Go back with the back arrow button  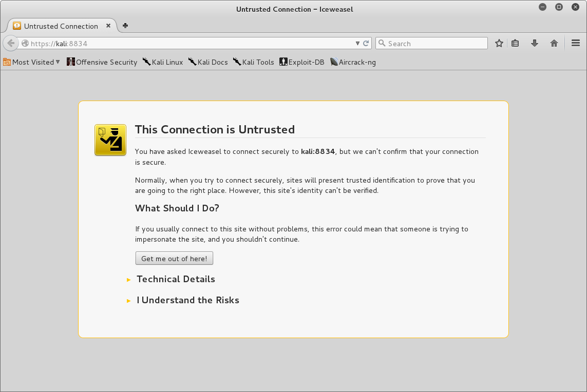tap(11, 44)
